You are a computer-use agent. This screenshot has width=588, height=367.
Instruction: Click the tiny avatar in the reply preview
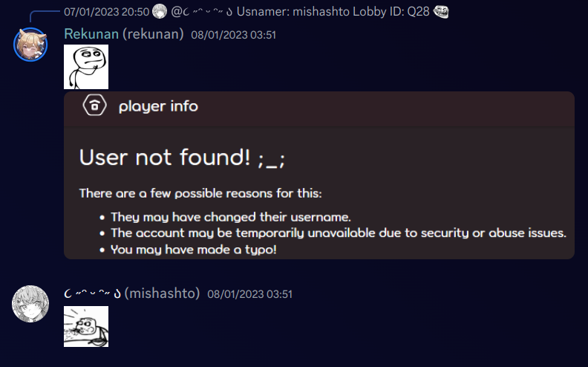coord(160,11)
